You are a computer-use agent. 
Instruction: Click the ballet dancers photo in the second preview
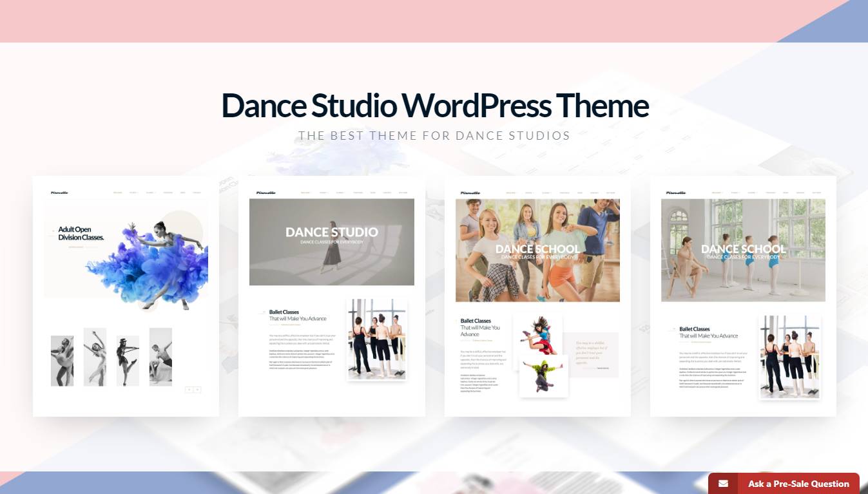(x=377, y=339)
